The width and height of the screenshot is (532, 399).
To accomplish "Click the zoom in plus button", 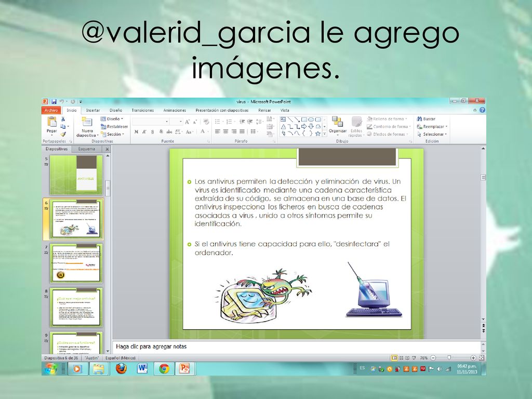I will click(473, 358).
